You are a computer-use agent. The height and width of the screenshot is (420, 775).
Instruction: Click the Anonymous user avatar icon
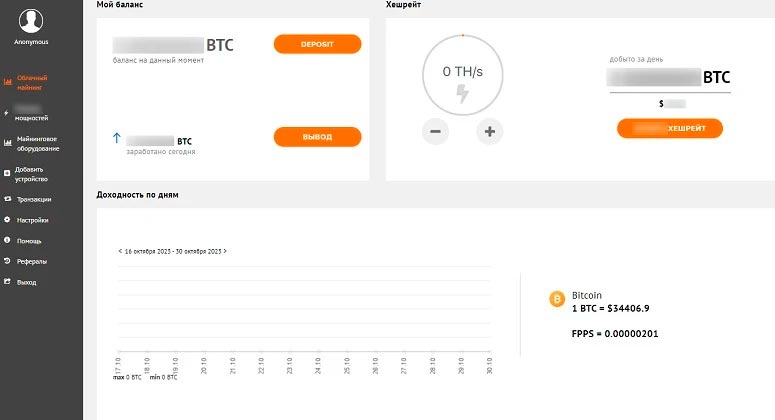tap(31, 21)
